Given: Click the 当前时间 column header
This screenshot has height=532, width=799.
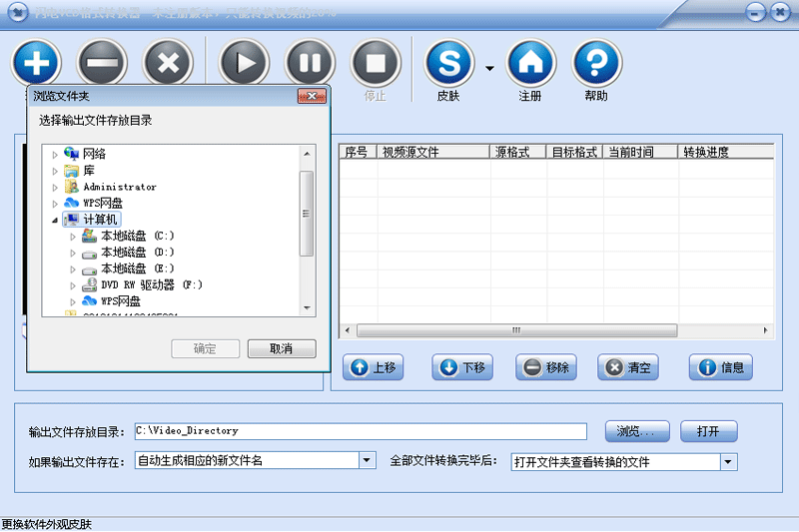Looking at the screenshot, I should 640,152.
